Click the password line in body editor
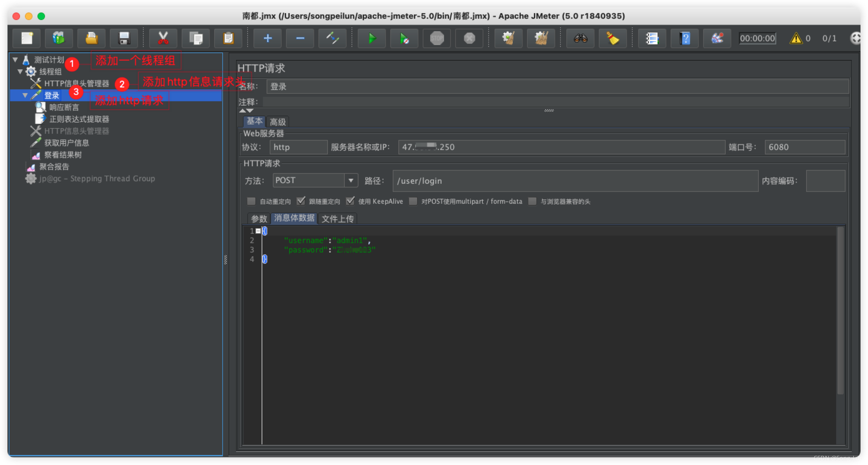The image size is (868, 465). point(329,250)
